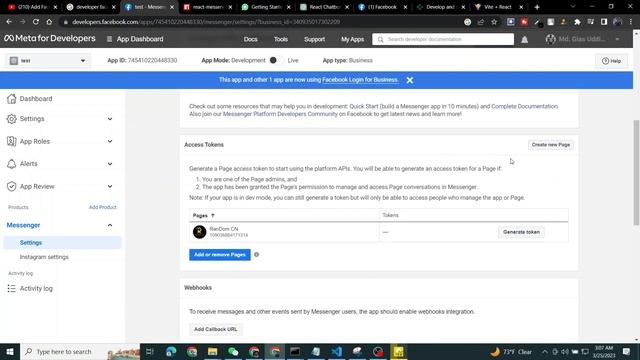Follow the Facebook Login for Business link
640x360 pixels.
coord(360,80)
